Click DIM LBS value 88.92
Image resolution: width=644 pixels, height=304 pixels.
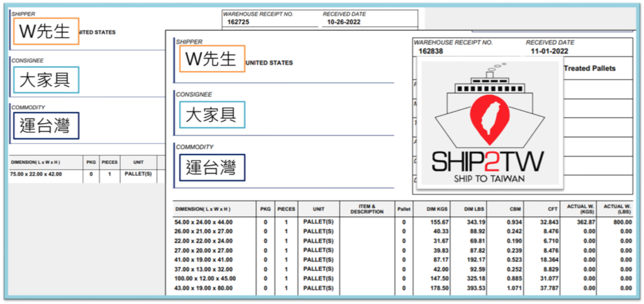click(478, 231)
